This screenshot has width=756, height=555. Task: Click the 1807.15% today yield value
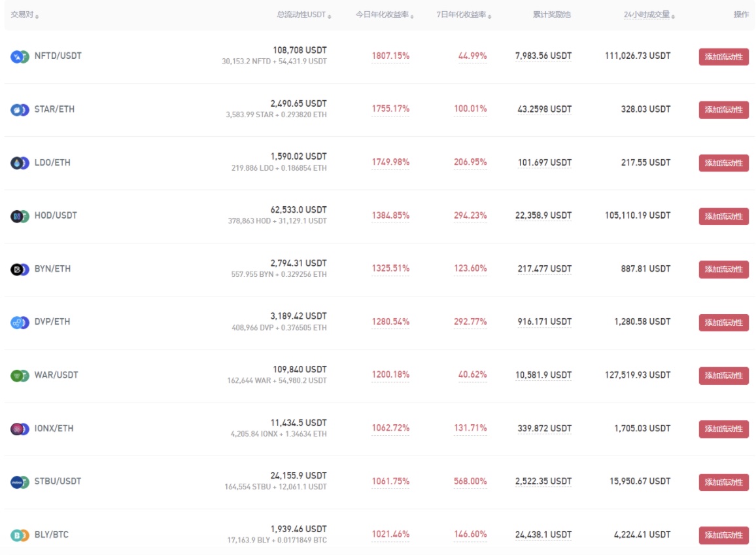coord(390,56)
